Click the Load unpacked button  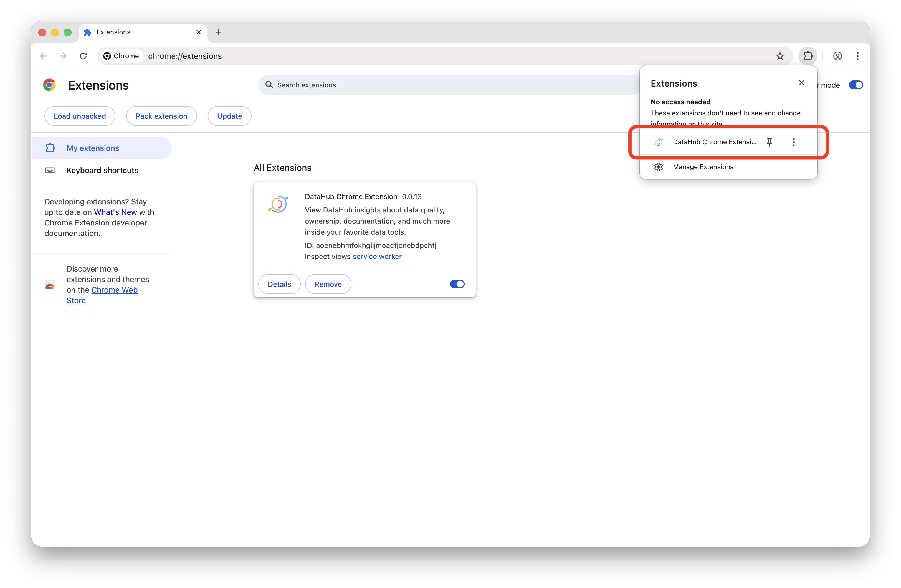[x=80, y=116]
